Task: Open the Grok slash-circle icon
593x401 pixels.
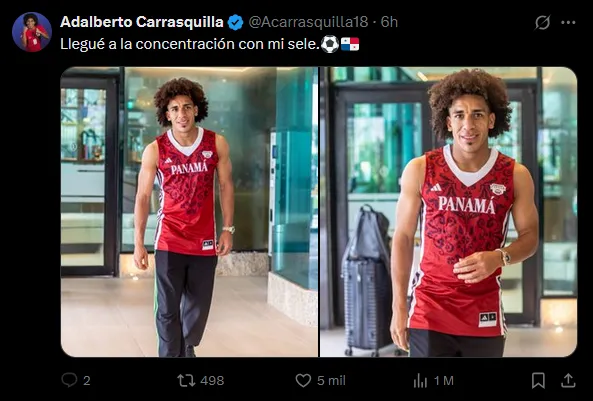Action: click(x=542, y=22)
